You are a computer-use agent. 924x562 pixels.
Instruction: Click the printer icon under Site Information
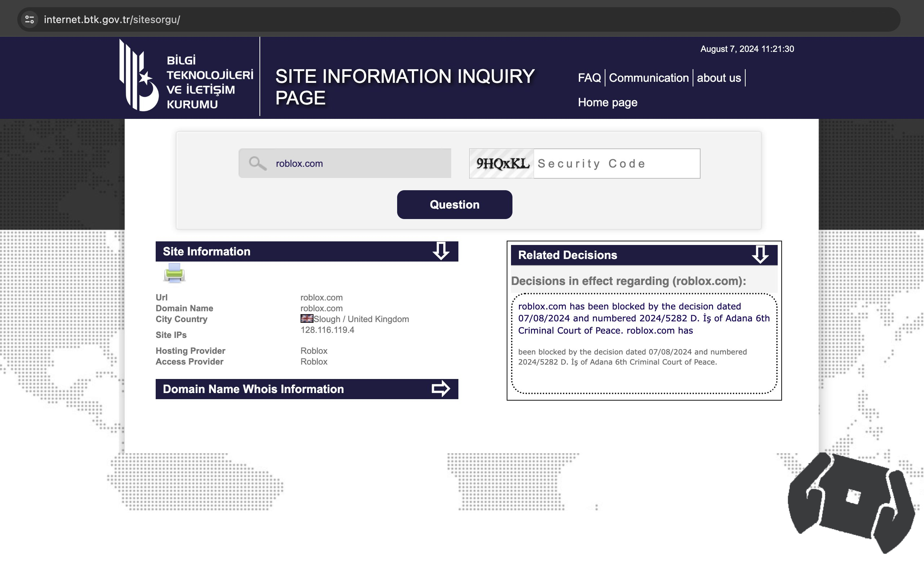[x=174, y=273]
